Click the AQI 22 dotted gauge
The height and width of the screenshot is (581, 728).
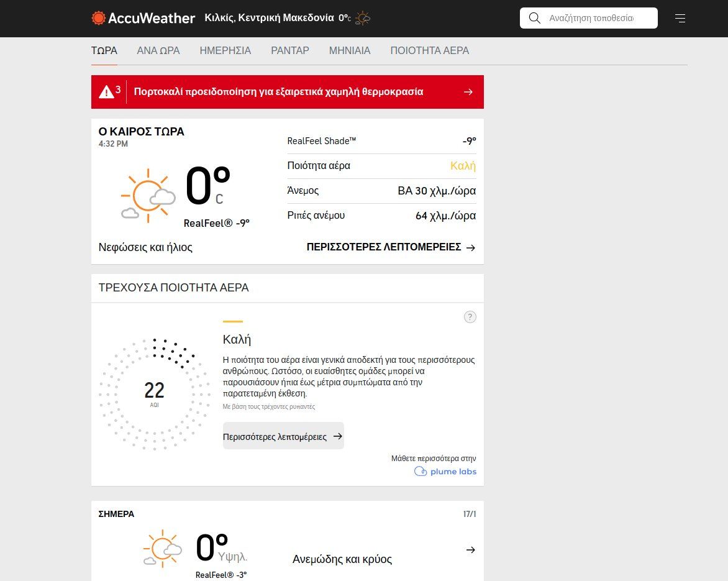click(x=154, y=394)
